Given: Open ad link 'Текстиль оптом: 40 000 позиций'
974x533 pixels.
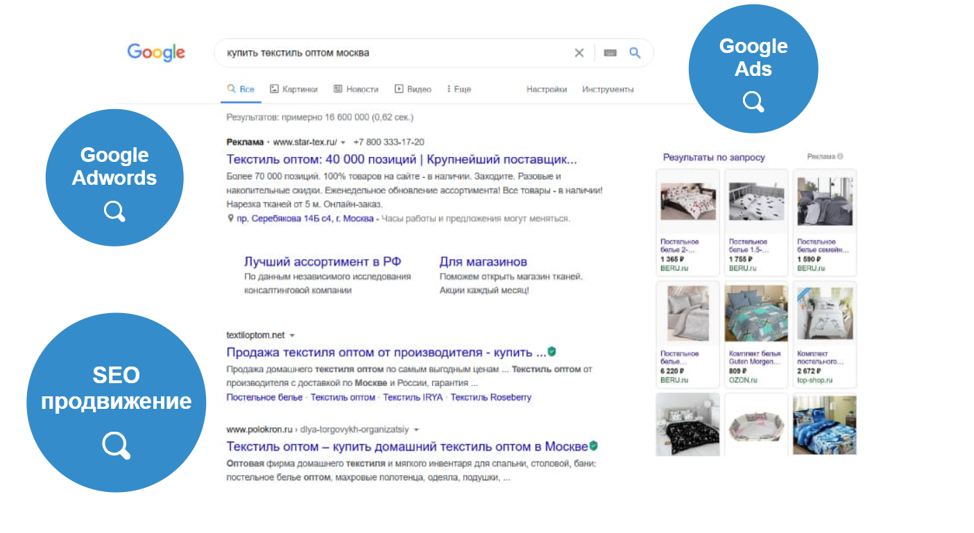Looking at the screenshot, I should click(401, 160).
